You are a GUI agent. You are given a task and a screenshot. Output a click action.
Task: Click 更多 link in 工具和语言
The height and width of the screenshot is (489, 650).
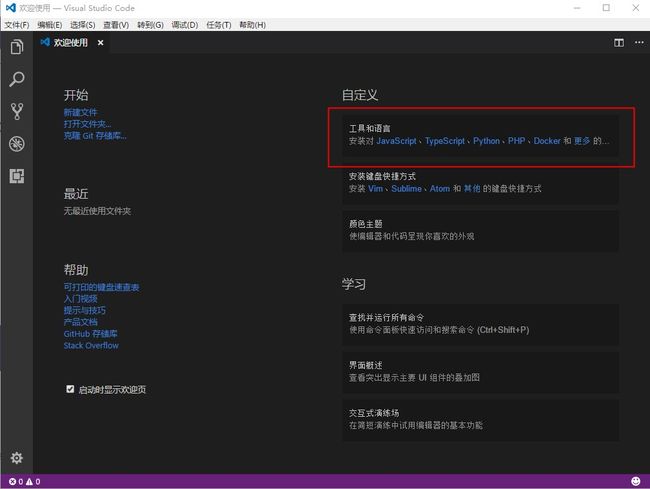coord(582,141)
